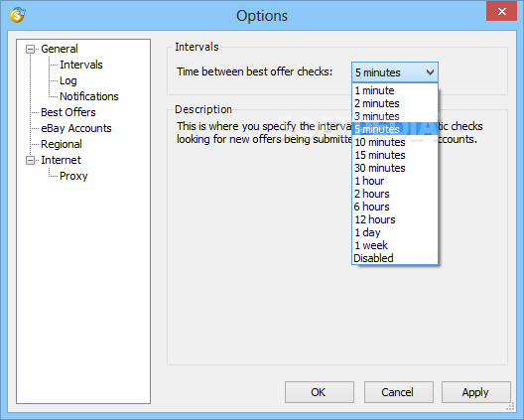The width and height of the screenshot is (524, 420).
Task: Open the Notifications settings page
Action: click(x=89, y=96)
